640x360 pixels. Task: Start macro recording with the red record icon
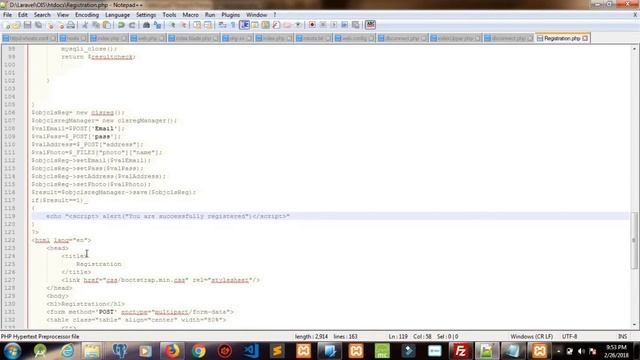(312, 25)
